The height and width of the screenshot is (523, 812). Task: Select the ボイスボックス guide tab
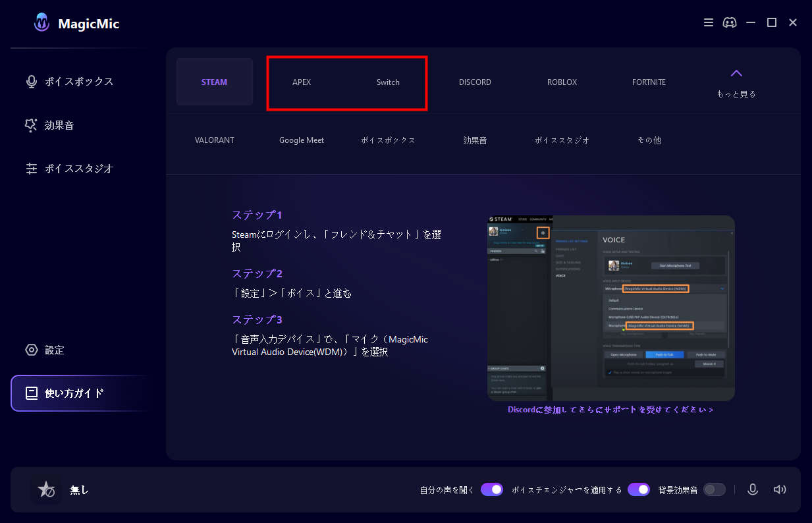(388, 140)
